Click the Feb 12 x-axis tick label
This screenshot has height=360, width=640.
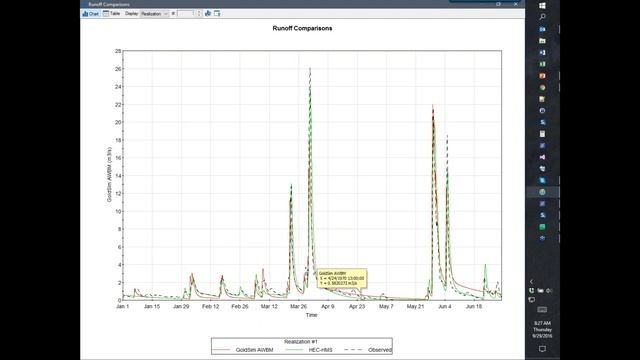tap(211, 306)
